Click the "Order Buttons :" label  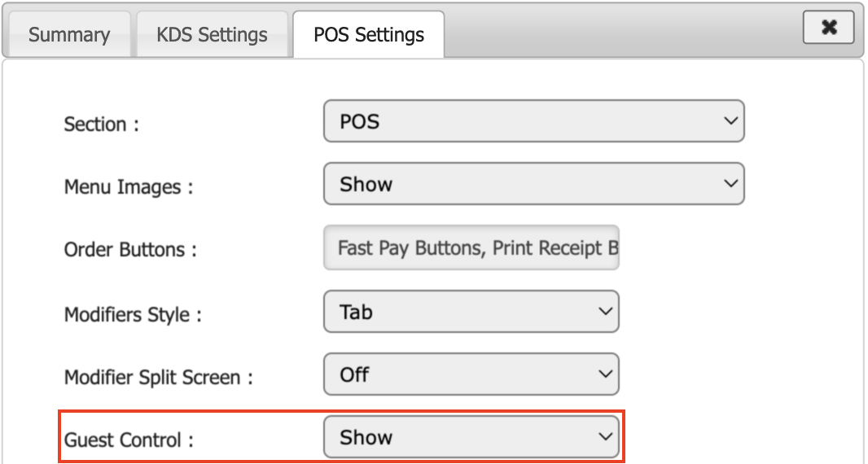pyautogui.click(x=130, y=250)
